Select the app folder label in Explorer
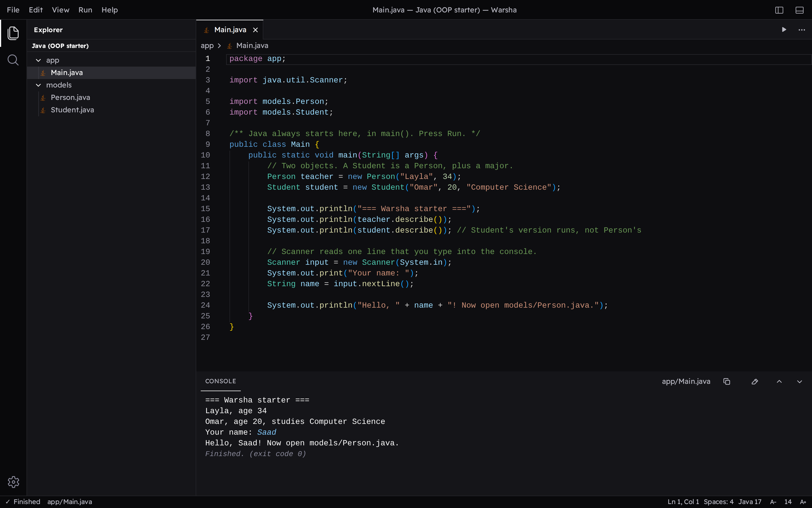Image resolution: width=812 pixels, height=508 pixels. click(x=53, y=60)
